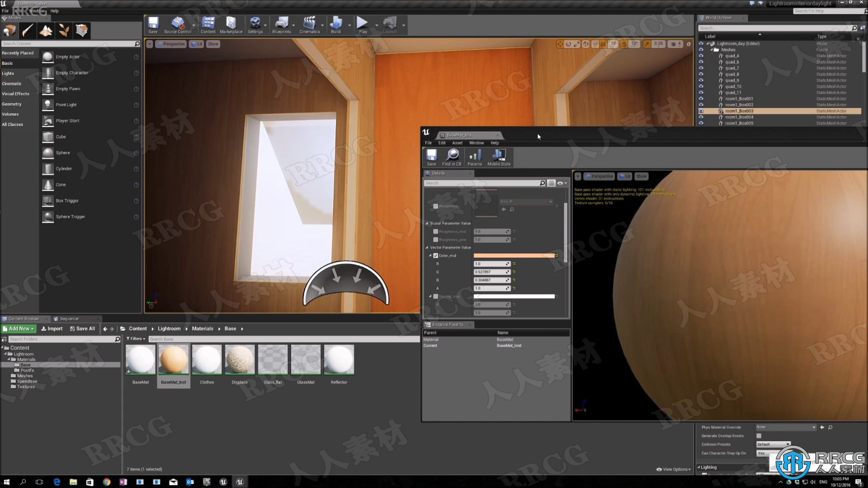
Task: Select the Place mode icon
Action: (x=9, y=30)
